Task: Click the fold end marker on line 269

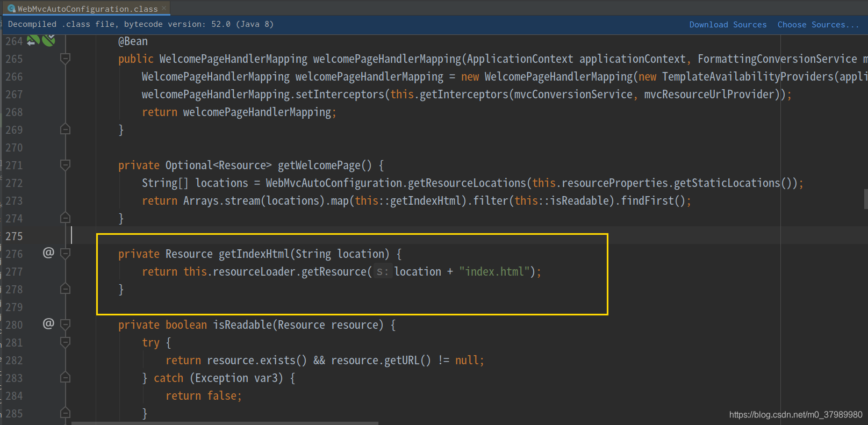Action: coord(65,129)
